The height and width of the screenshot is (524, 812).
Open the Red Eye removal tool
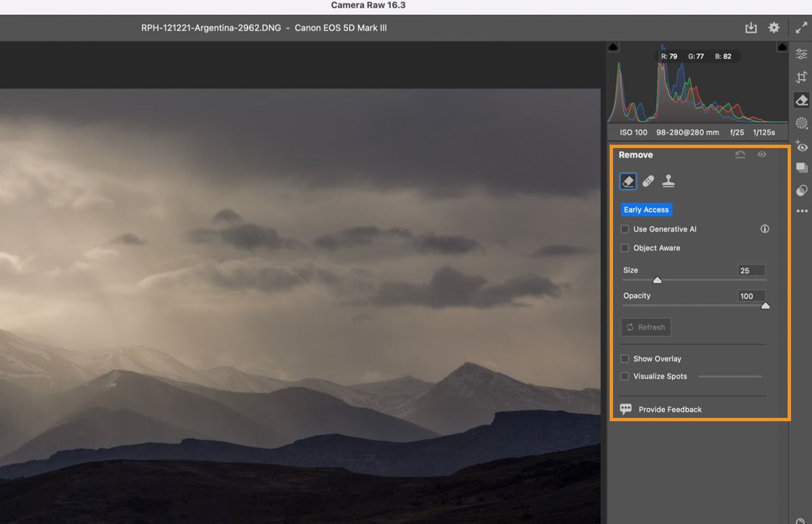click(801, 146)
